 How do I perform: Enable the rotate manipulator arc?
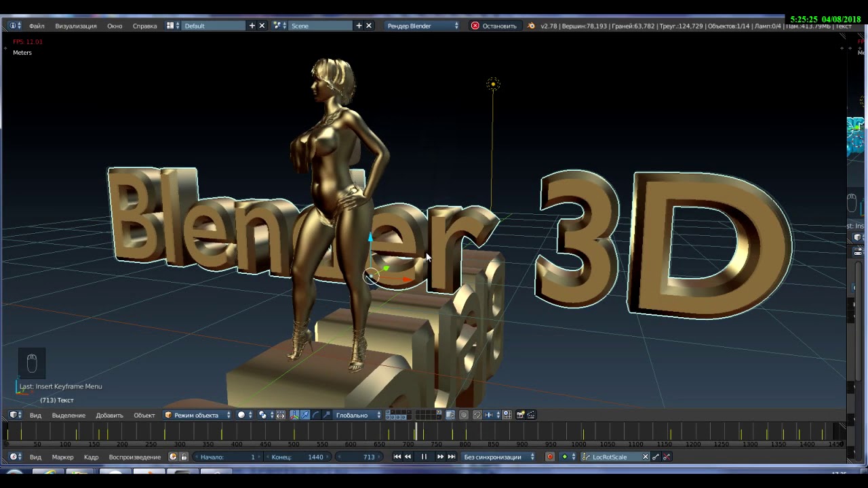tap(316, 415)
